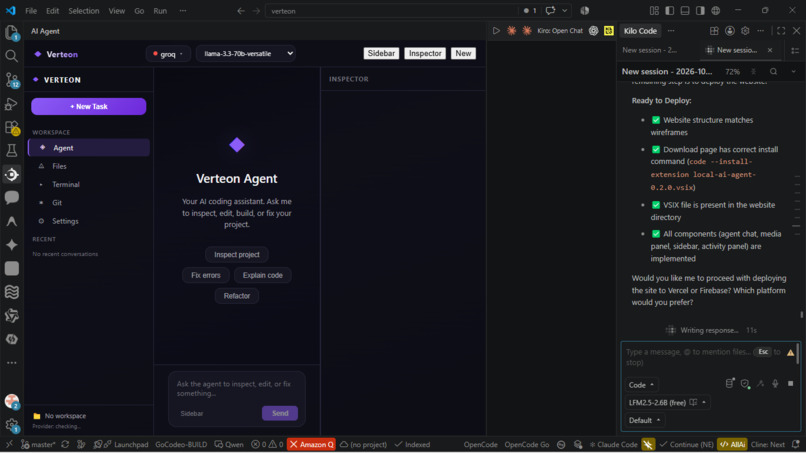The width and height of the screenshot is (806, 453).
Task: Open the Kilo session list icon
Action: (x=795, y=50)
